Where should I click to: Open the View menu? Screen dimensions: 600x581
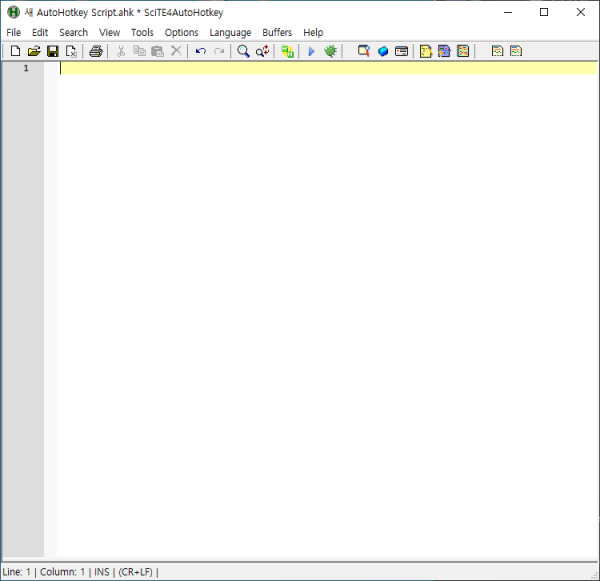[x=109, y=33]
